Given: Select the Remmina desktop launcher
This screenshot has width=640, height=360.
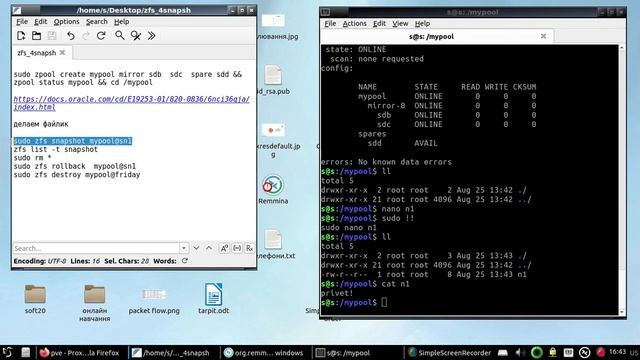Looking at the screenshot, I should [273, 190].
